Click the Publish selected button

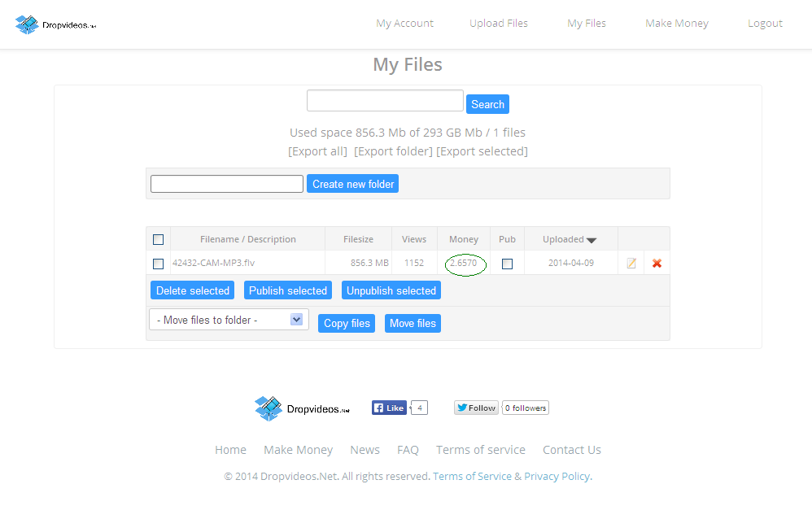(x=288, y=290)
